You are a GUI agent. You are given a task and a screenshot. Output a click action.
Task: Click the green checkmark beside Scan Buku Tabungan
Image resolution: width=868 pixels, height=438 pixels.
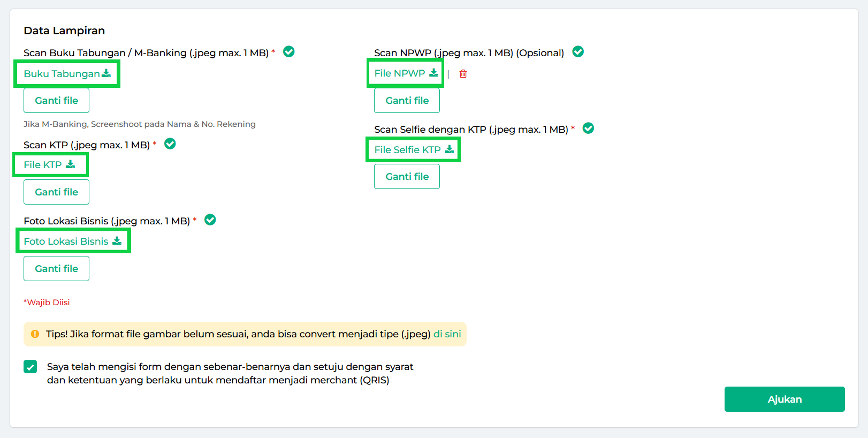289,52
